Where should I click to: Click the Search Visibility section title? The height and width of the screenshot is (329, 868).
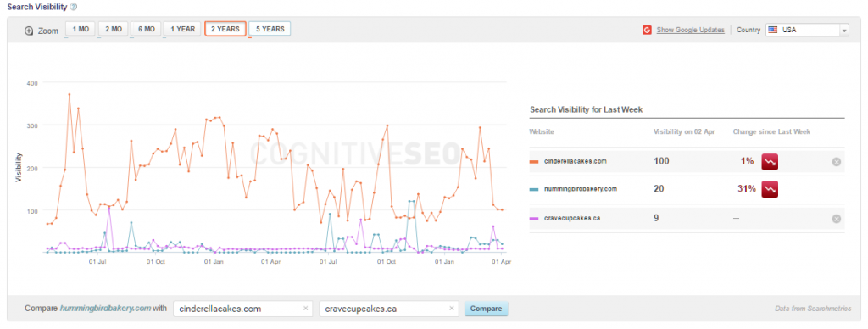(37, 7)
